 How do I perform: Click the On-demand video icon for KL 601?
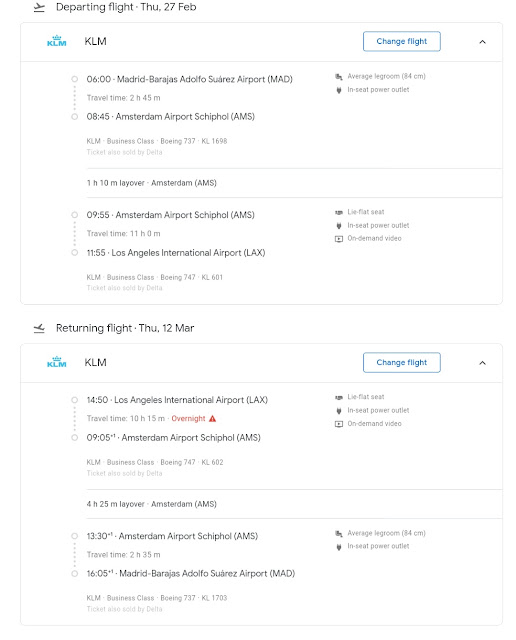click(339, 239)
